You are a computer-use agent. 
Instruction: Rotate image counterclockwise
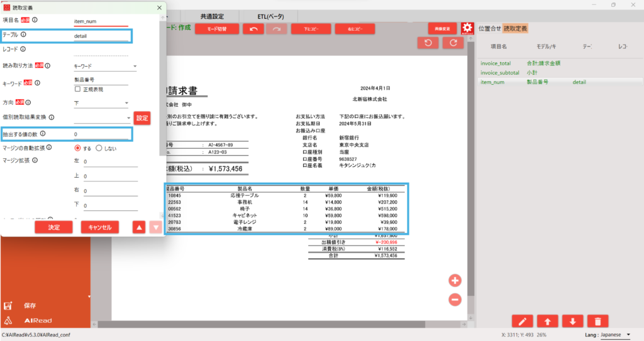pyautogui.click(x=428, y=43)
